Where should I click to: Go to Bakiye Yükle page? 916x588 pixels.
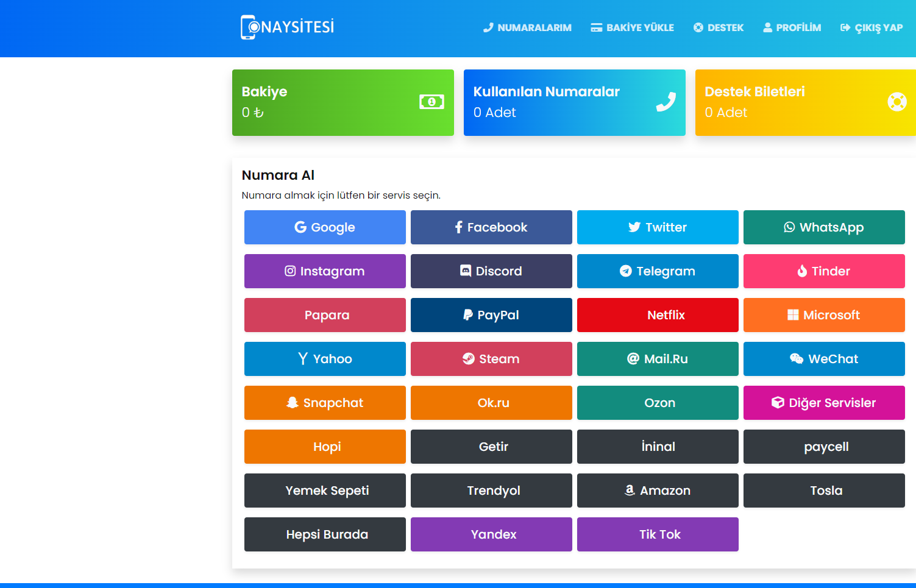[x=633, y=27]
